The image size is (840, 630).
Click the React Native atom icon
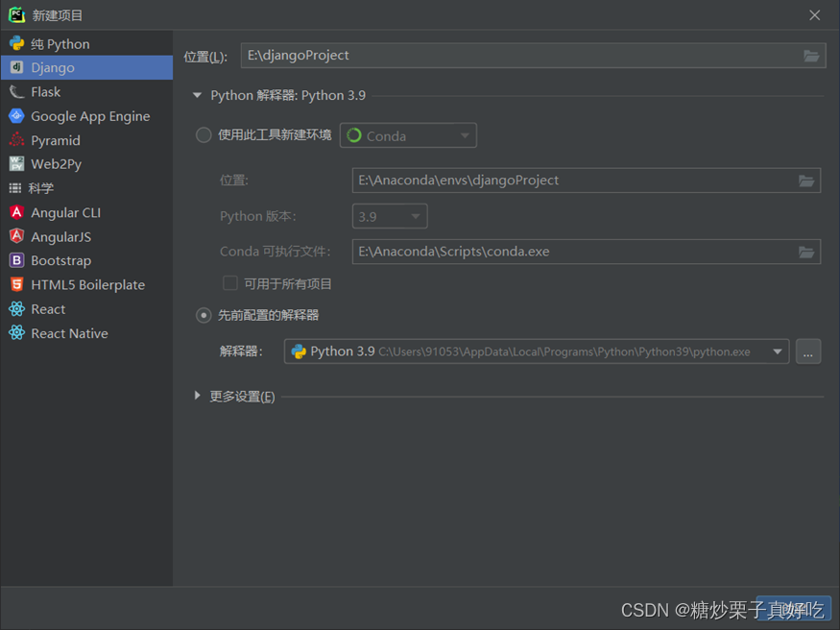coord(16,332)
